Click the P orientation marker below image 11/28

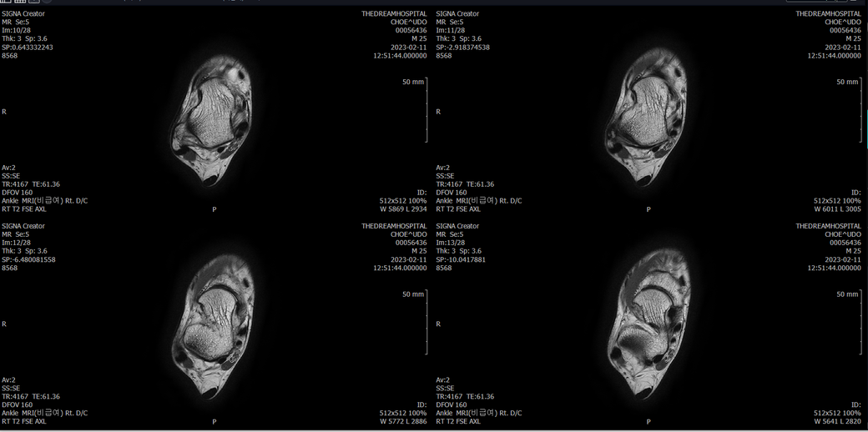(x=648, y=209)
